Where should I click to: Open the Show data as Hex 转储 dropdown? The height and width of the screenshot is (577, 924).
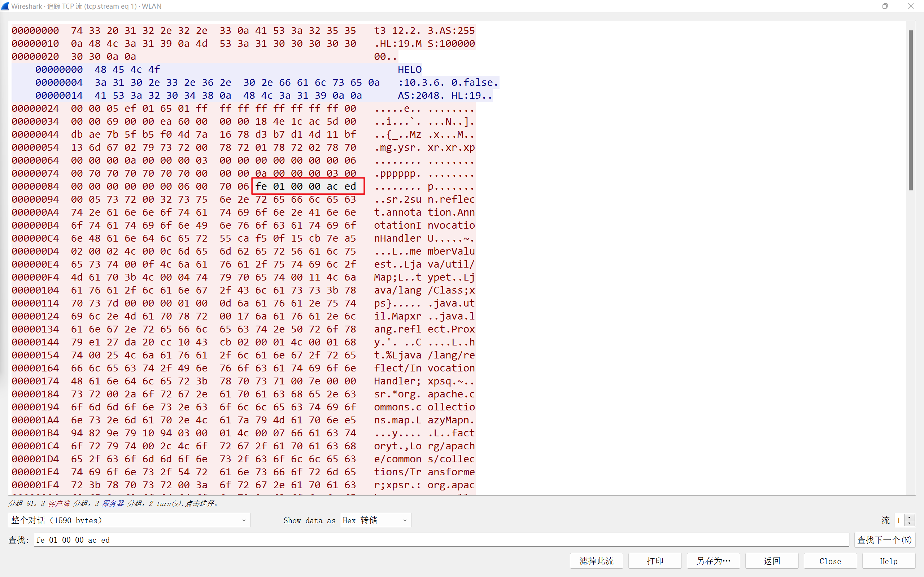(375, 520)
